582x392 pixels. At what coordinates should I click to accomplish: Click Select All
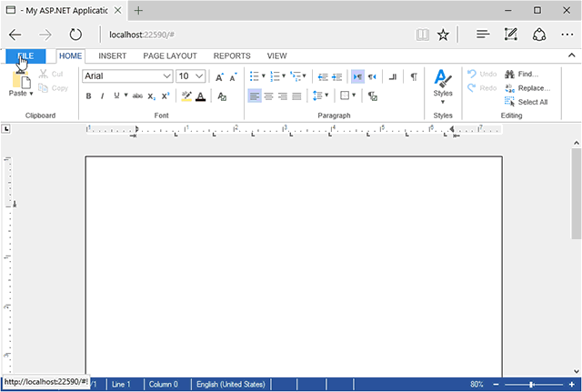point(527,102)
